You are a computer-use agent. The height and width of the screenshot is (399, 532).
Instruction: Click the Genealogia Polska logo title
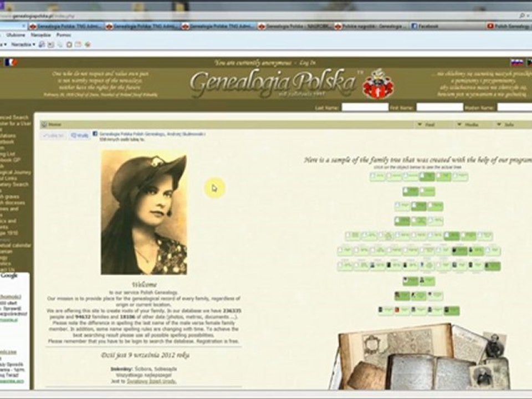click(273, 83)
